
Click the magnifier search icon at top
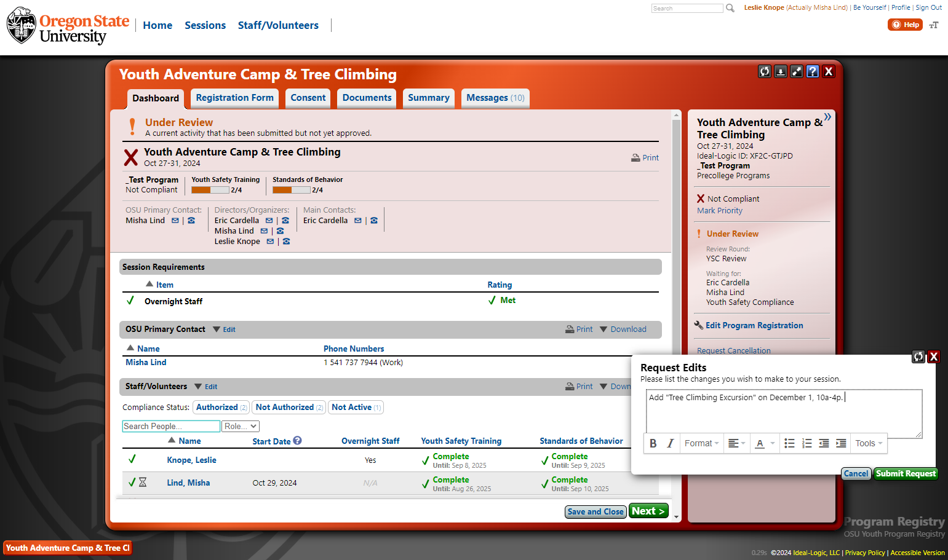[730, 8]
